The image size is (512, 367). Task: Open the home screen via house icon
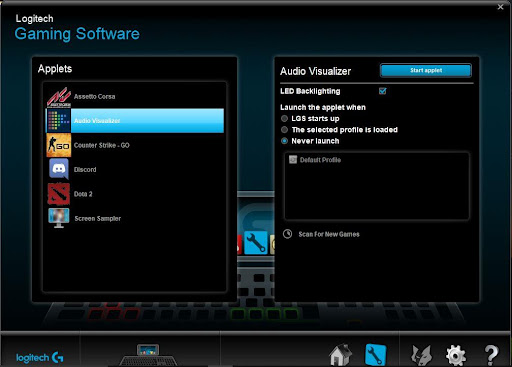(340, 355)
